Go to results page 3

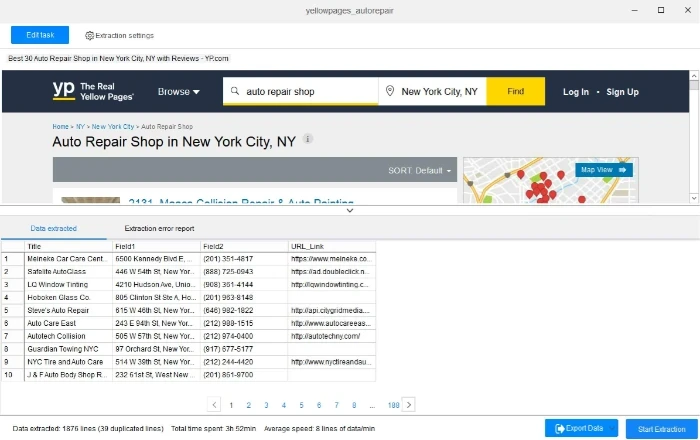[x=266, y=405]
